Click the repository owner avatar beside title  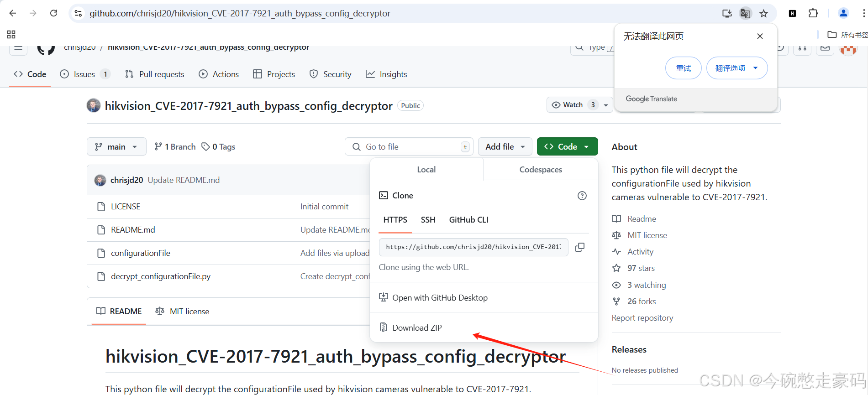tap(94, 105)
